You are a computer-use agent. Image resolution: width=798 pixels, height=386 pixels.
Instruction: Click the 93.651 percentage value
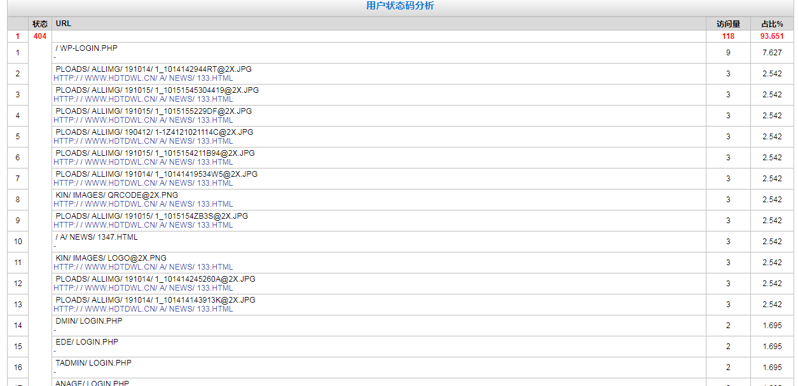[772, 36]
